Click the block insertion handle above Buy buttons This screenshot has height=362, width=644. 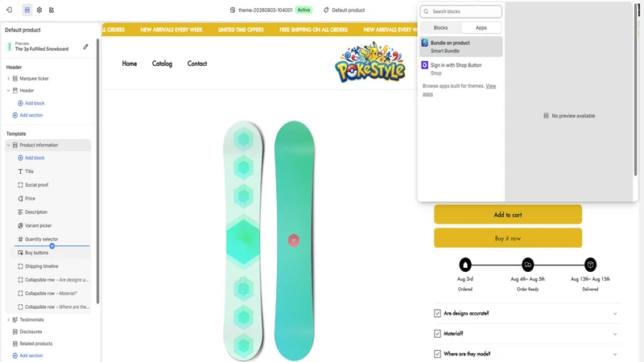pos(52,246)
